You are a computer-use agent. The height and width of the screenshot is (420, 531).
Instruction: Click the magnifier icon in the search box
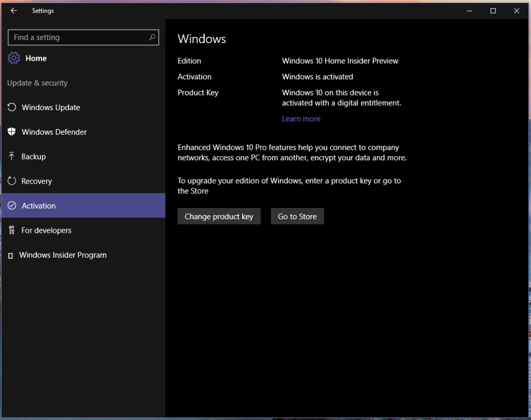pyautogui.click(x=152, y=37)
